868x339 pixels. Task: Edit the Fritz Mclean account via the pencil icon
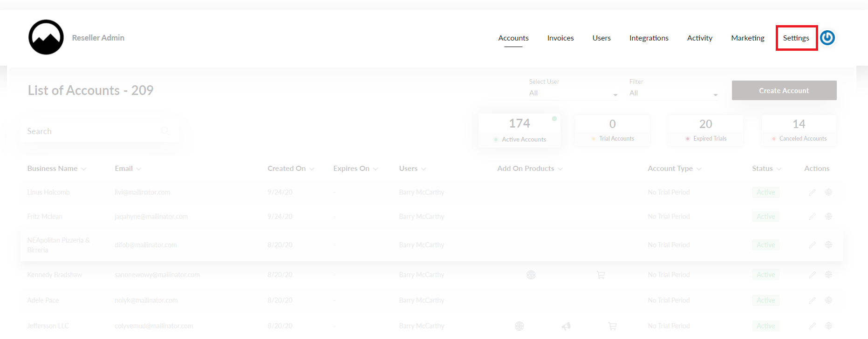point(812,217)
